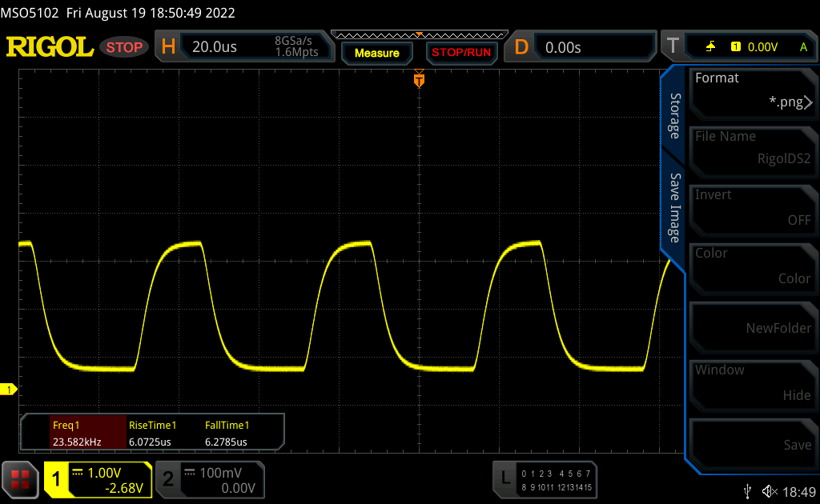The width and height of the screenshot is (820, 504).
Task: Click the digital channels 0-15 indicator
Action: click(x=557, y=481)
